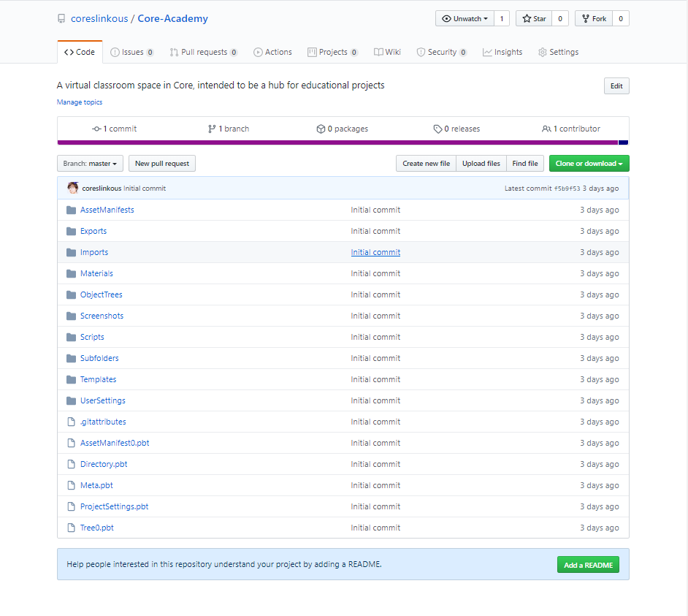Screen dimensions: 688x616
Task: Open the Clone or download dropdown
Action: [589, 164]
